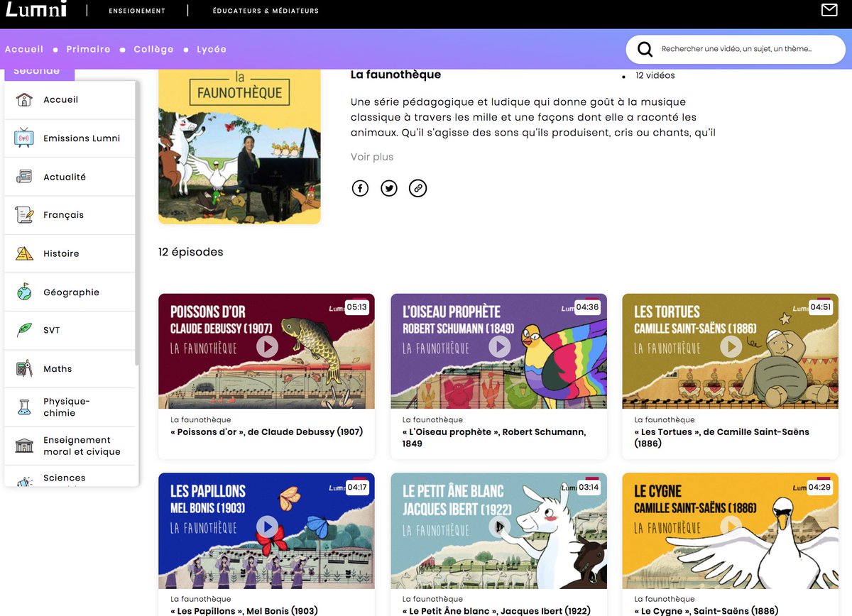Click the Maths compass icon
This screenshot has width=852, height=616.
tap(24, 368)
